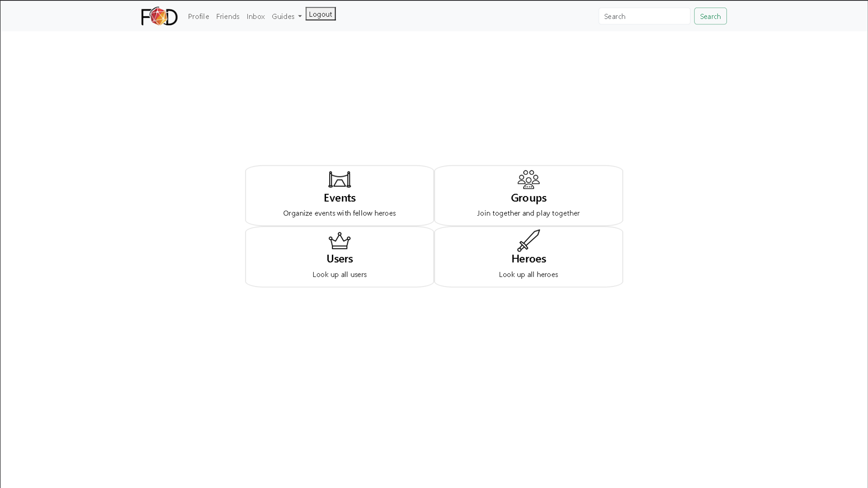Open the Profile menu item
Image resolution: width=868 pixels, height=488 pixels.
198,16
